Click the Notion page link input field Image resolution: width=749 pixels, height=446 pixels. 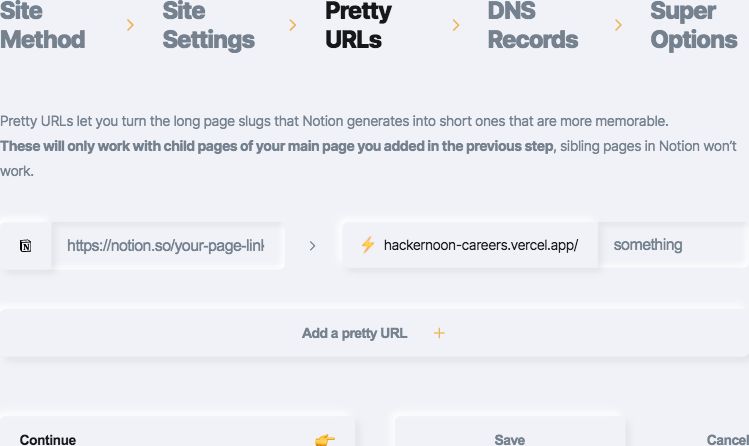pyautogui.click(x=165, y=245)
